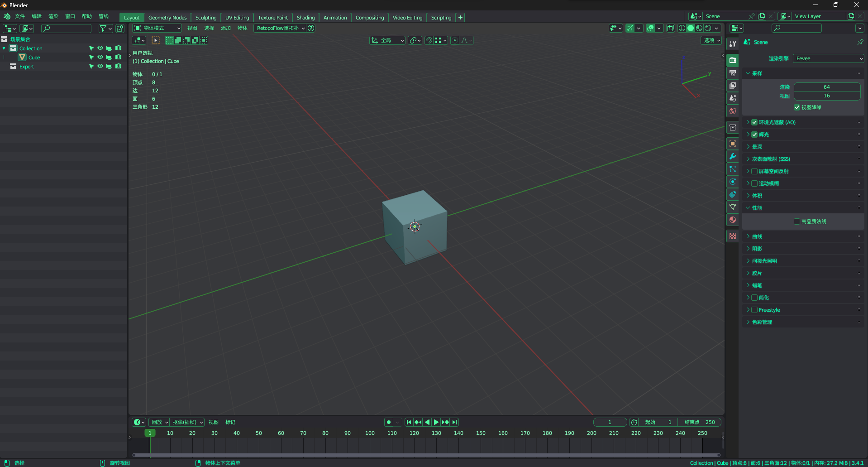Open the Tool properties tab
This screenshot has height=467, width=868.
click(733, 44)
